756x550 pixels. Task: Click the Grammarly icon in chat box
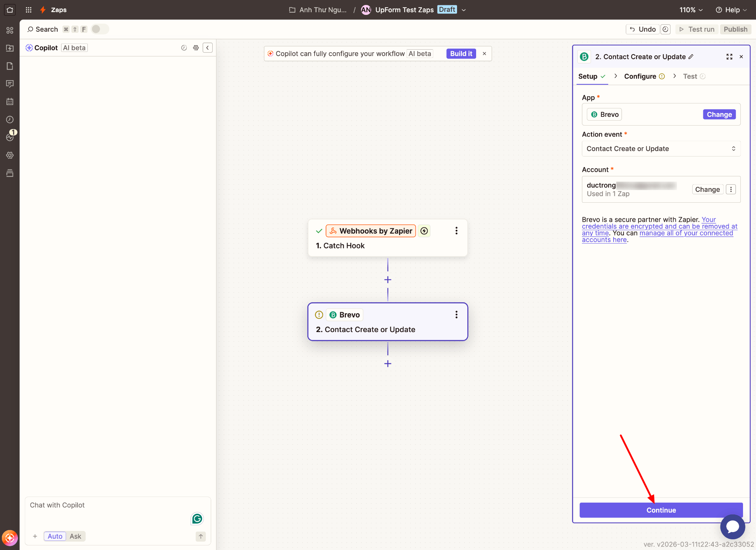click(x=197, y=518)
